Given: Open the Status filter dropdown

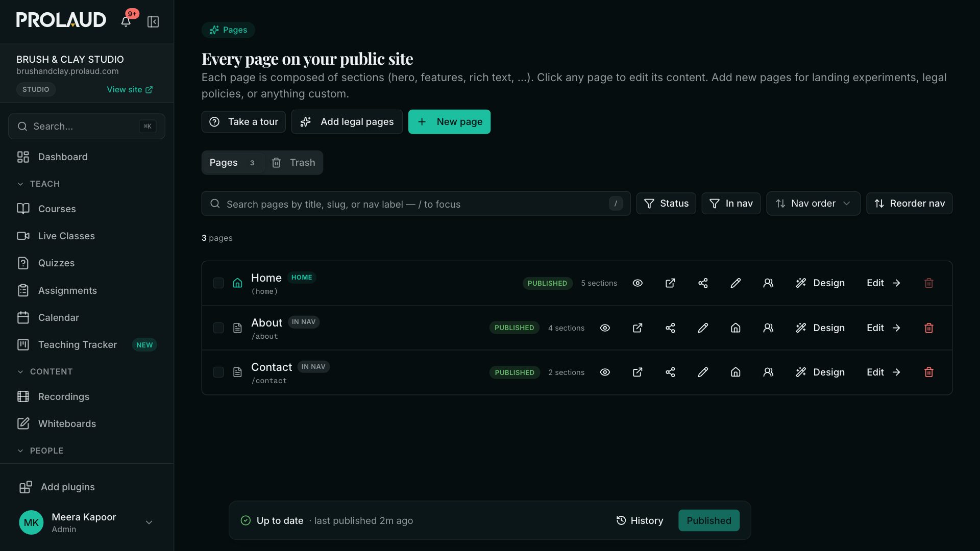Looking at the screenshot, I should coord(666,204).
